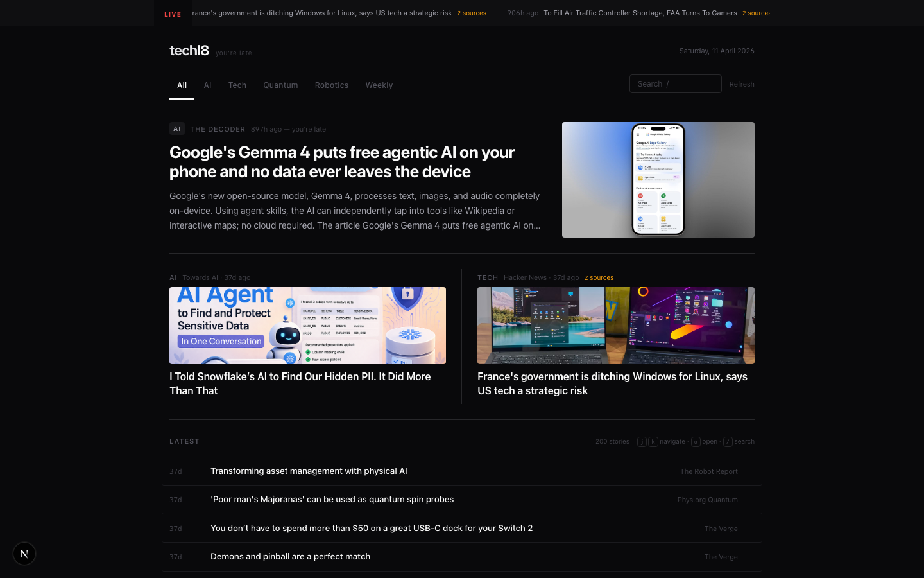Select the All tab

point(182,85)
